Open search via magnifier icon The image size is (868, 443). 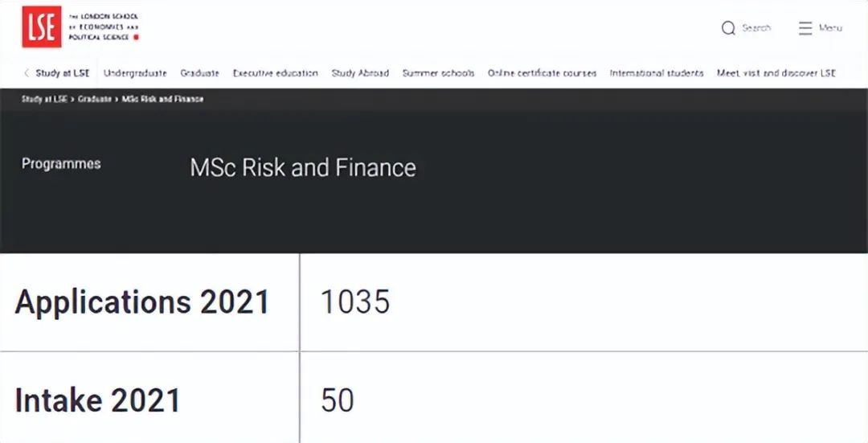point(728,27)
